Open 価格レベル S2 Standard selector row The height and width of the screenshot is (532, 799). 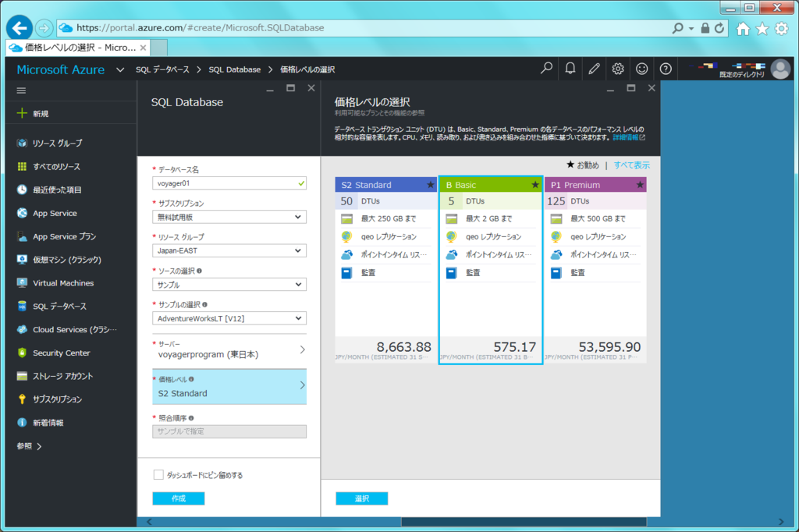pos(229,387)
